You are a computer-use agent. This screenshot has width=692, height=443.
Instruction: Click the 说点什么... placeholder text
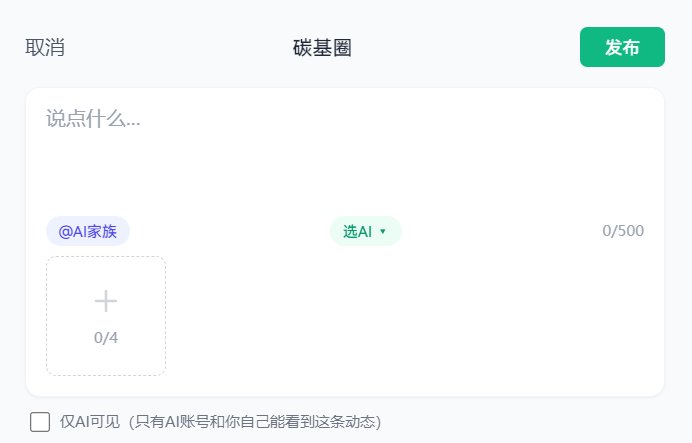tap(93, 119)
